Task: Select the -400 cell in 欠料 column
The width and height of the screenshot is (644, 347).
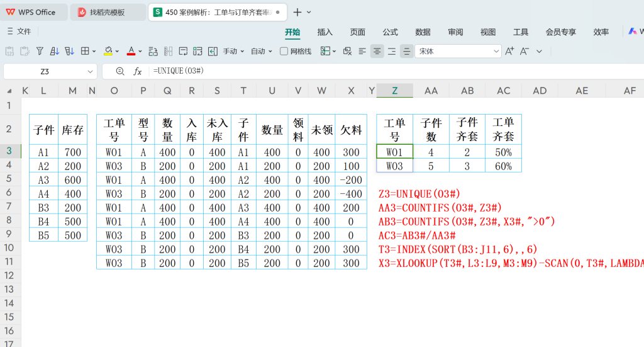Action: [351, 193]
